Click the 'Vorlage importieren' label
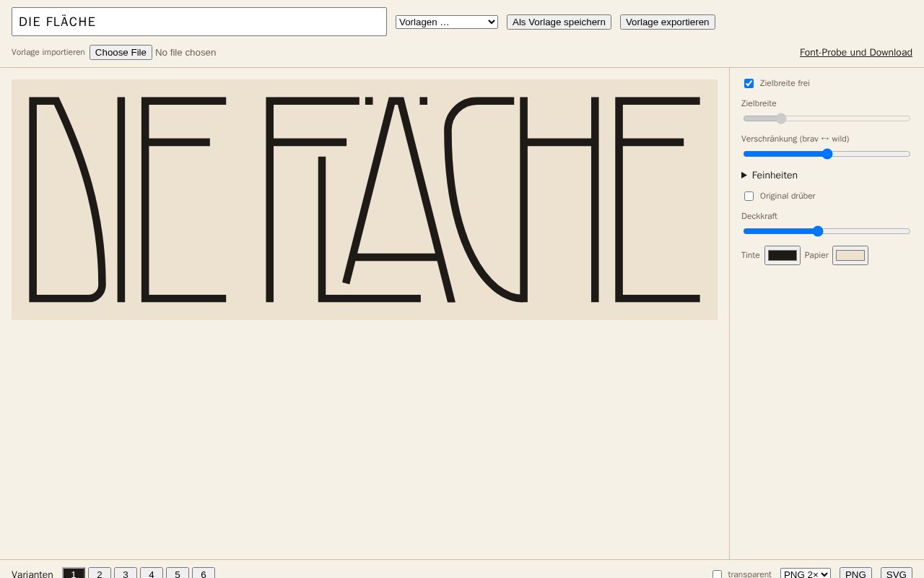 [x=48, y=52]
